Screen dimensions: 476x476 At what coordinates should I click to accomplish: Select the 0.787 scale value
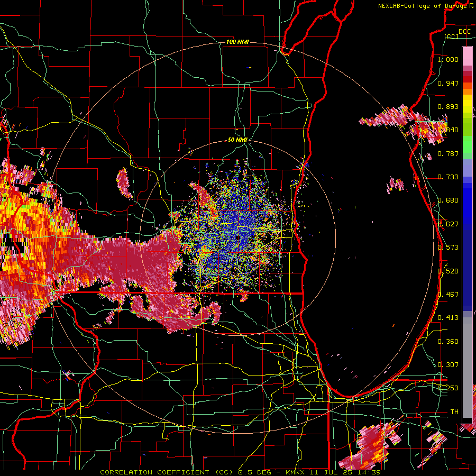[448, 153]
